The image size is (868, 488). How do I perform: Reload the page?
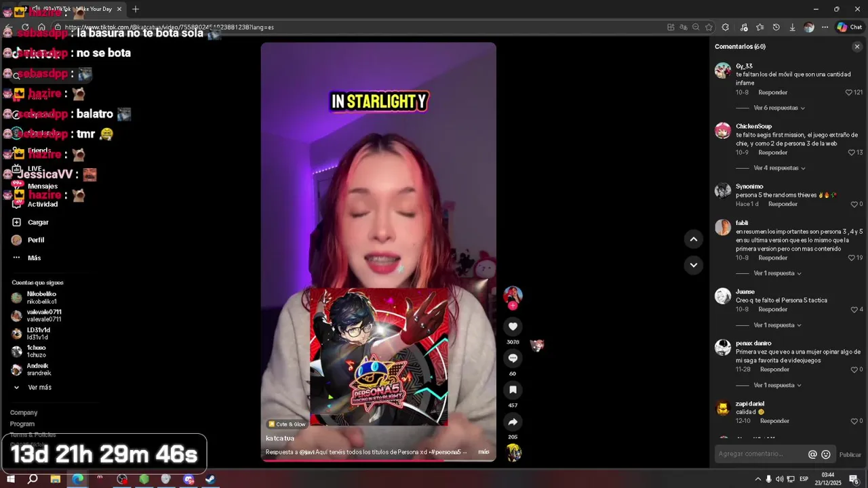25,27
